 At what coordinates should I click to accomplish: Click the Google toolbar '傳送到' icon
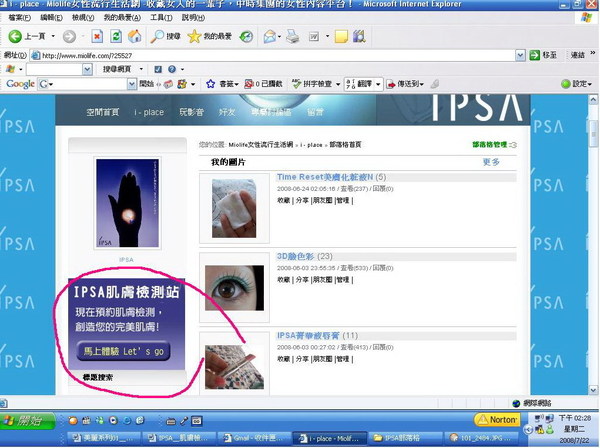[x=391, y=84]
